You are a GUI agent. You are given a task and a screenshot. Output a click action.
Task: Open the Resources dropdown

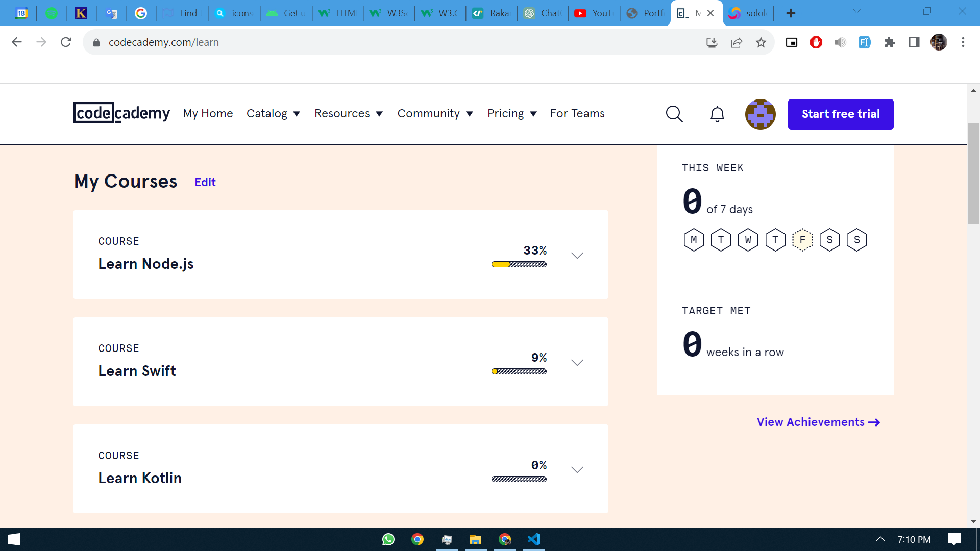point(349,113)
